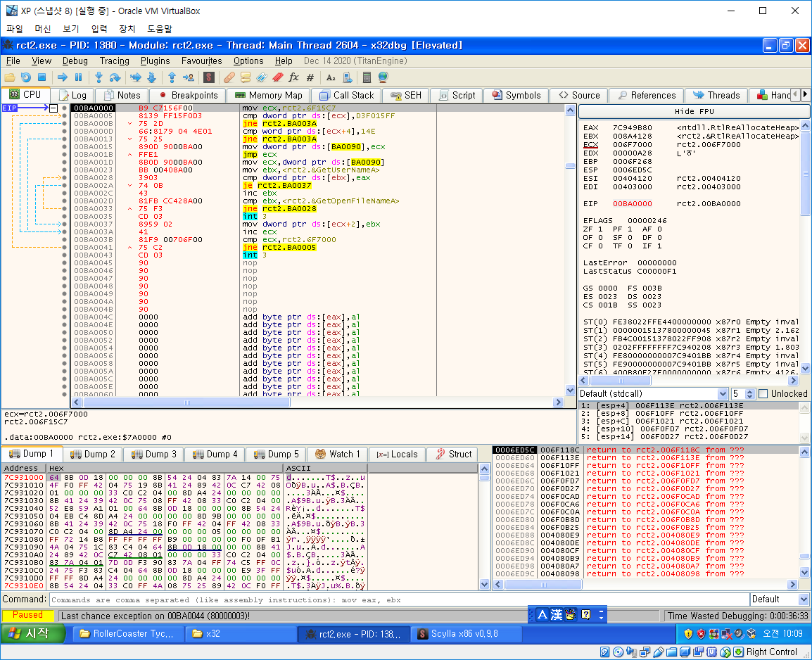Toggle the breakpoint dot at address 00BA0037
Image resolution: width=812 pixels, height=660 pixels.
click(64, 224)
